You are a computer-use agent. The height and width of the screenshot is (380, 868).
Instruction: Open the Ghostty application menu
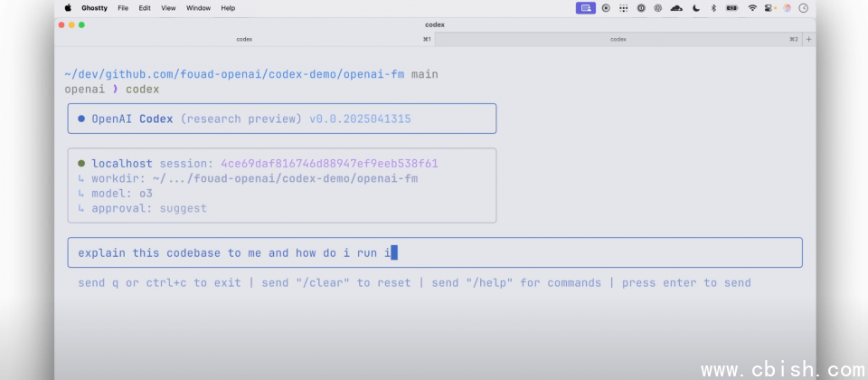click(x=94, y=8)
